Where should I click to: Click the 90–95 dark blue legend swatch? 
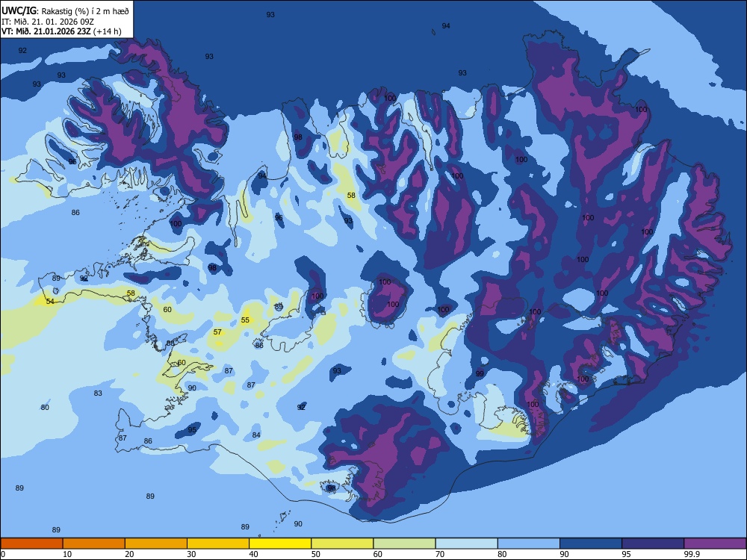[x=591, y=544]
